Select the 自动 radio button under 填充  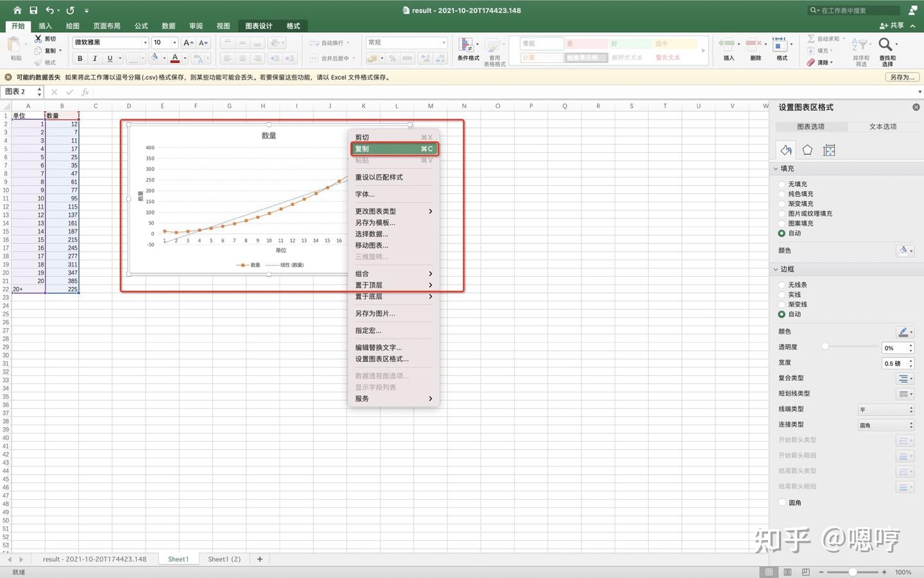point(782,232)
